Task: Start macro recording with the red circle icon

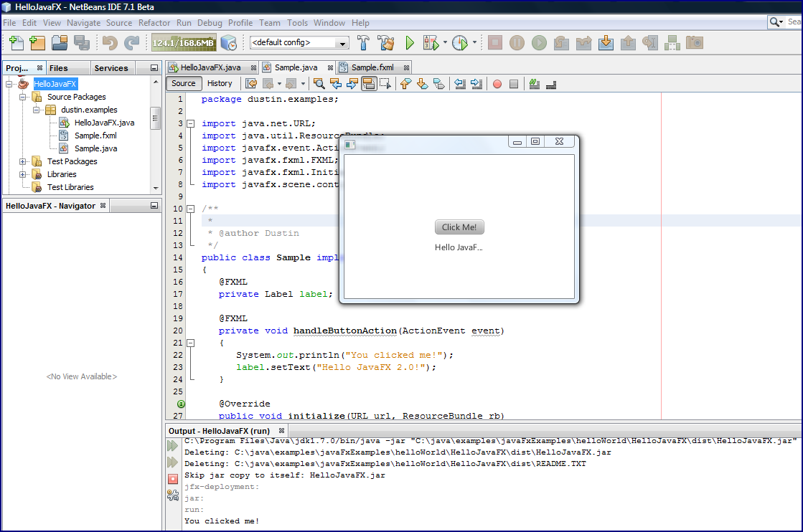Action: [496, 83]
